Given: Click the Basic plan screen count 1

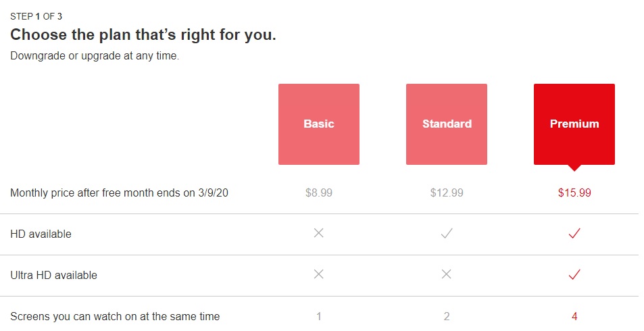Looking at the screenshot, I should [319, 316].
